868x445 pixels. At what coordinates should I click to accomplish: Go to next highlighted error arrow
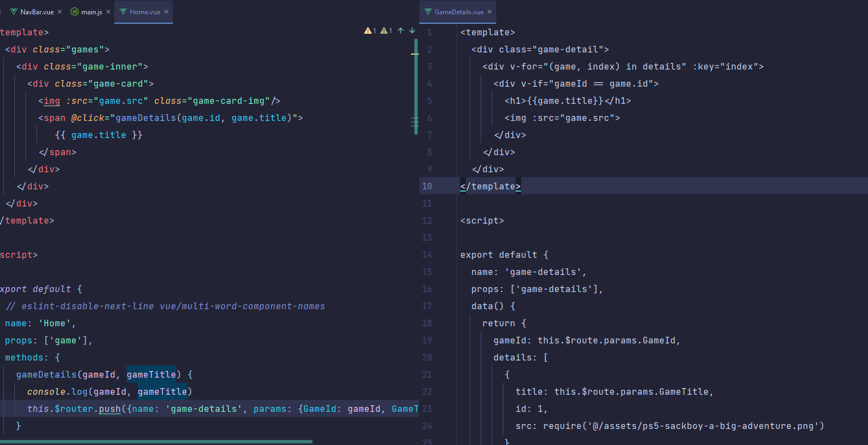(x=412, y=31)
